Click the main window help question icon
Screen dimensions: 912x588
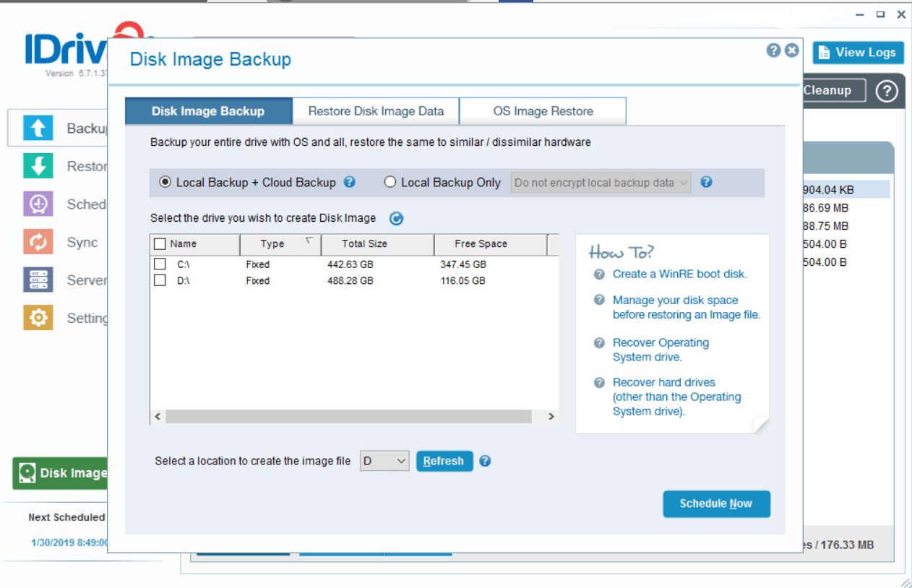coord(887,91)
